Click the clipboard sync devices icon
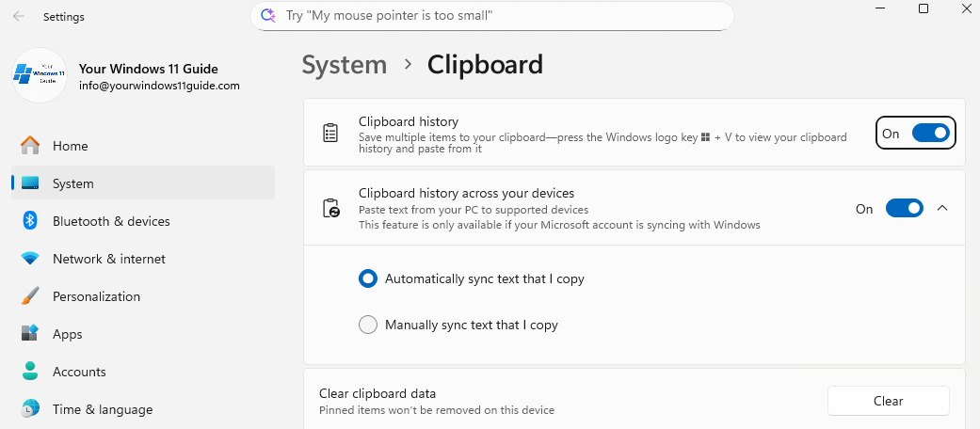Viewport: 980px width, 429px height. coord(330,208)
